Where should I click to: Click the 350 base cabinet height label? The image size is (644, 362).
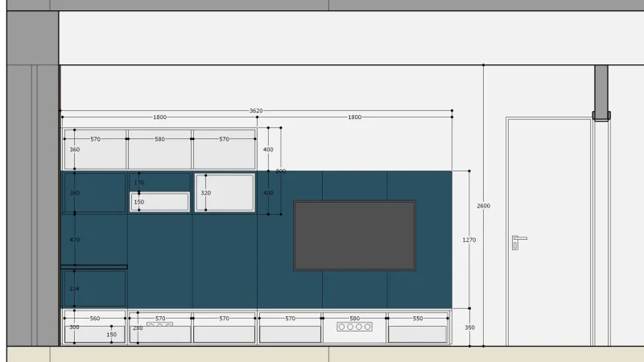[469, 327]
